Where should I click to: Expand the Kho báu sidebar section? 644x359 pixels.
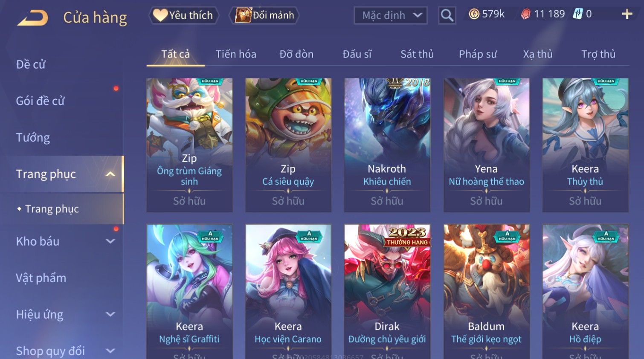point(110,241)
